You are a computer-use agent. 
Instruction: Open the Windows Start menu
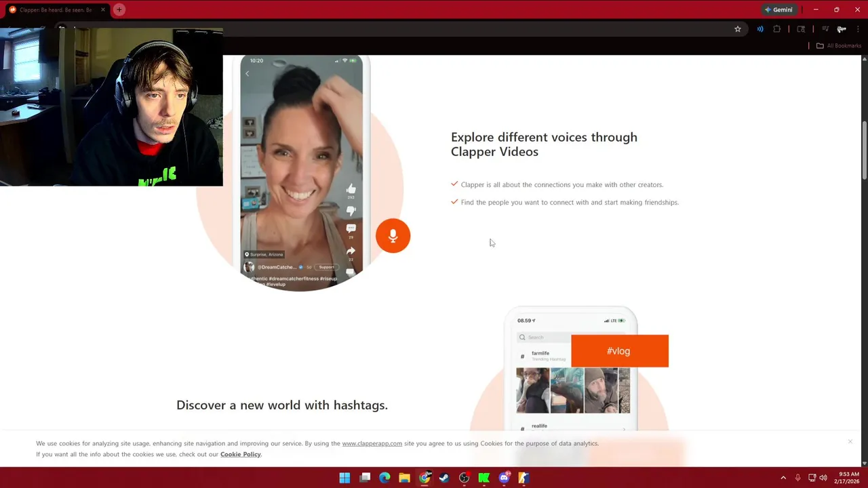pos(344,478)
